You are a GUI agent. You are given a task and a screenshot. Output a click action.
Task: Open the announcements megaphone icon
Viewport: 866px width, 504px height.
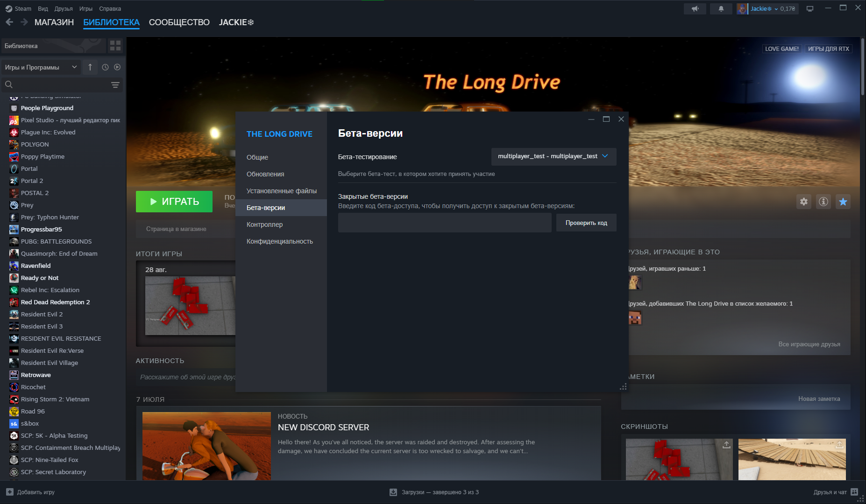(695, 8)
